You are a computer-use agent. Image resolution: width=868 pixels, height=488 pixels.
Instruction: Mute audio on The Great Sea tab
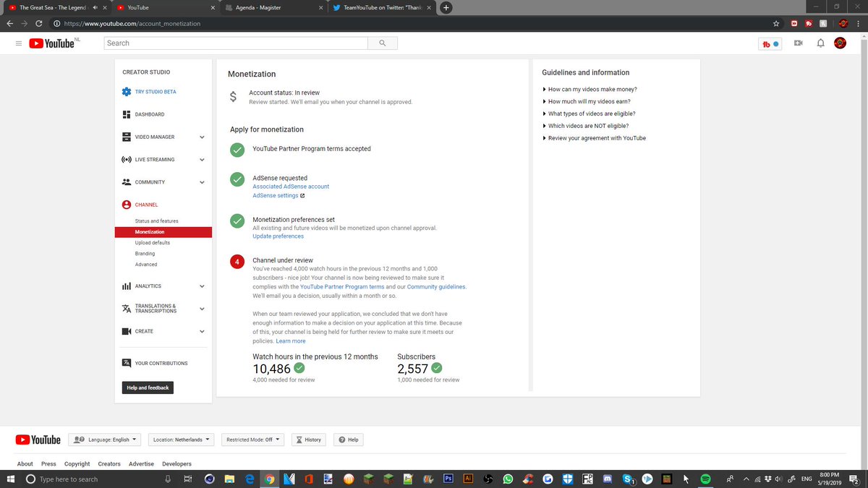click(x=95, y=7)
